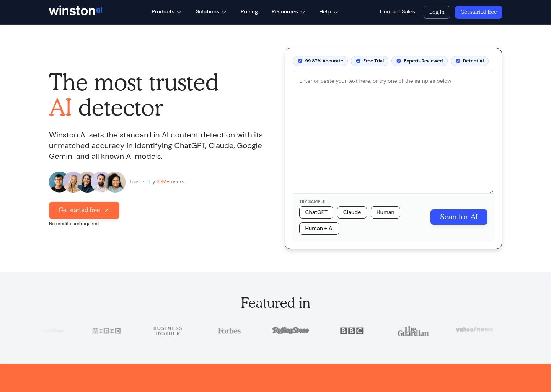Click the Scan for AI button
Viewport: 551px width, 392px height.
pos(459,217)
